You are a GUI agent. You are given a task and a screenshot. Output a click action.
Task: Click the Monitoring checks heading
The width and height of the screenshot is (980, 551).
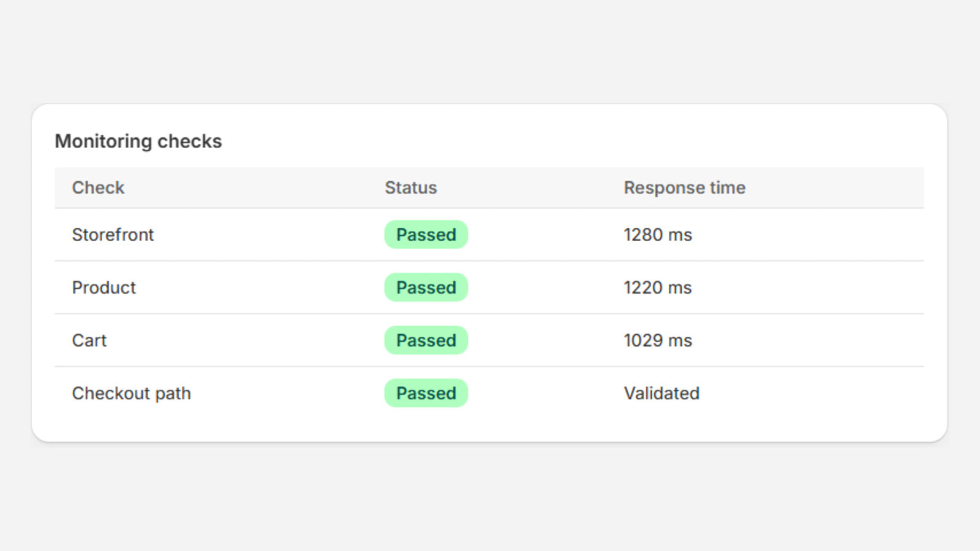click(138, 141)
